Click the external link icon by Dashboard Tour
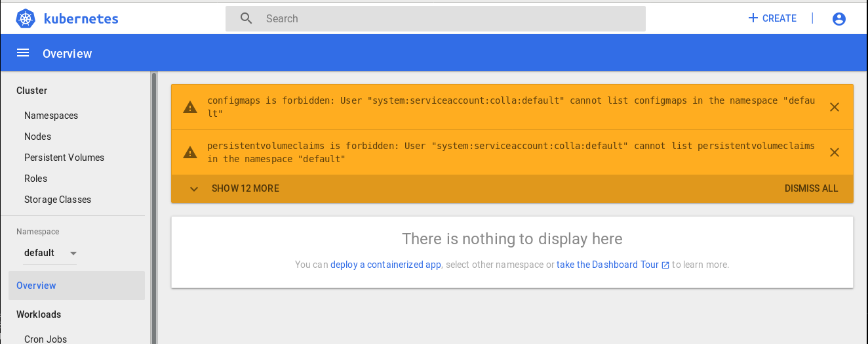868x344 pixels. click(x=665, y=265)
